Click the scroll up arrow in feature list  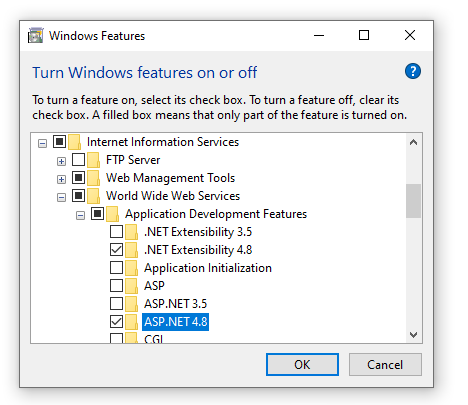click(x=414, y=142)
